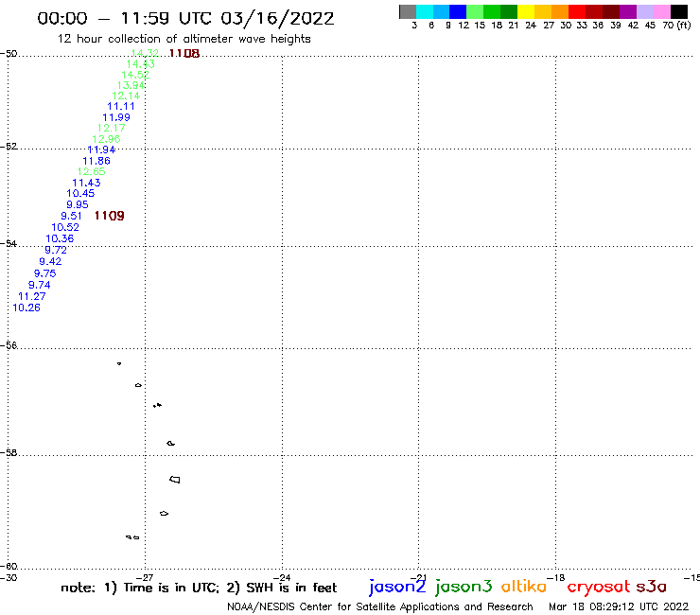Image resolution: width=700 pixels, height=615 pixels.
Task: Click the wave height value 10.36
Action: pyautogui.click(x=60, y=238)
